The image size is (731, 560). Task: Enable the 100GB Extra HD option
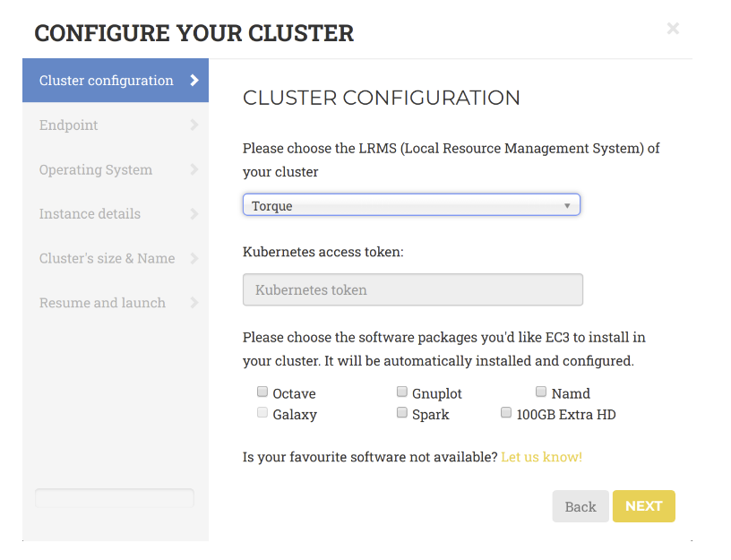(x=506, y=412)
